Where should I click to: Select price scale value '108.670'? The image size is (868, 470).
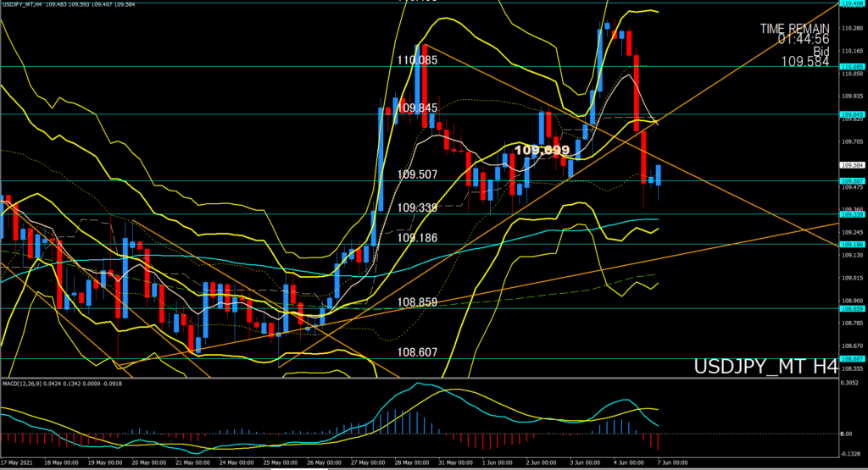[853, 346]
